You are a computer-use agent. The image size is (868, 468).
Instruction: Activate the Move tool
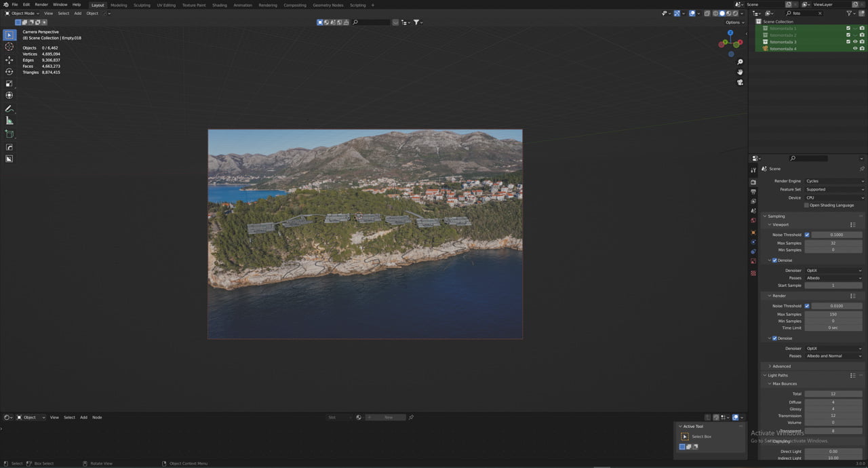coord(9,60)
